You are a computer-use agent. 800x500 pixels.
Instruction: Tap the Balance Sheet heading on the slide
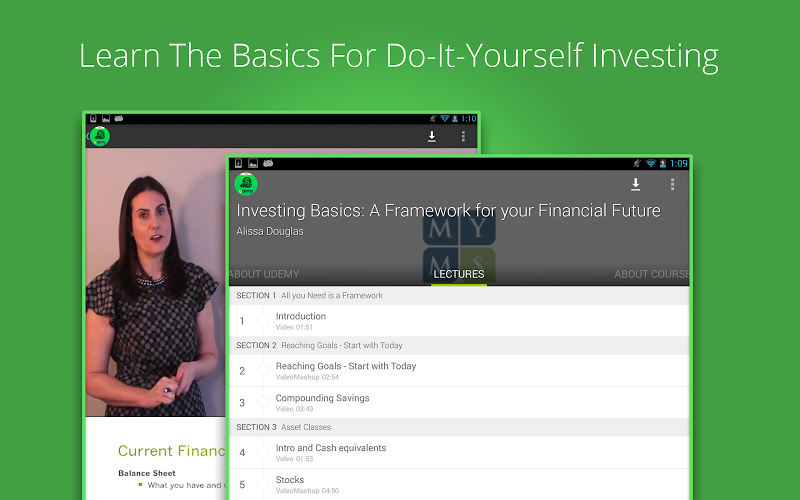pos(147,473)
